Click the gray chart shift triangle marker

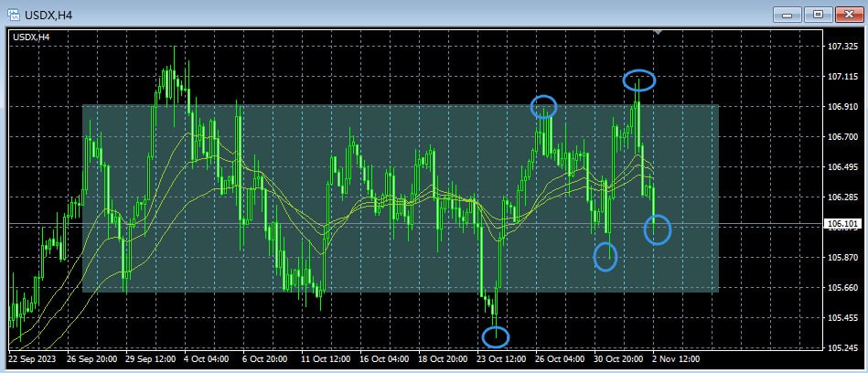tap(657, 33)
